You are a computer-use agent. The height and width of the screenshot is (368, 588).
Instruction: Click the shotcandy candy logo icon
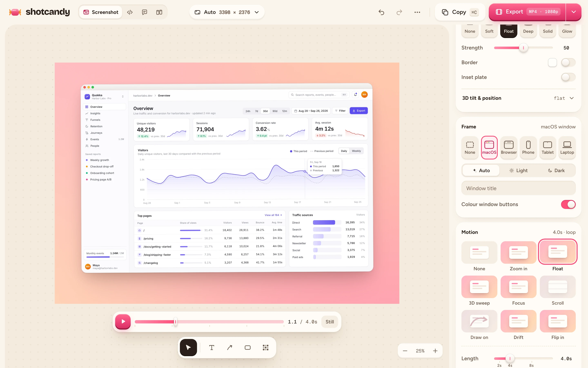(x=15, y=12)
